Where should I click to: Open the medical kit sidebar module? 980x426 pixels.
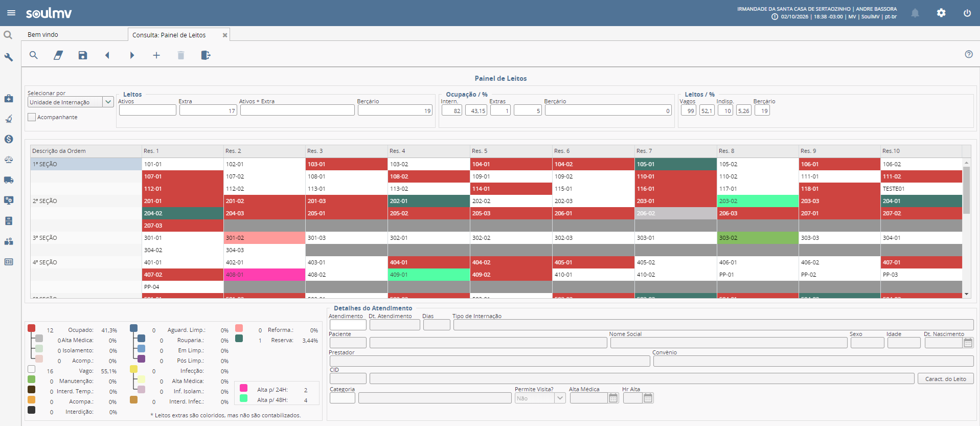(9, 98)
